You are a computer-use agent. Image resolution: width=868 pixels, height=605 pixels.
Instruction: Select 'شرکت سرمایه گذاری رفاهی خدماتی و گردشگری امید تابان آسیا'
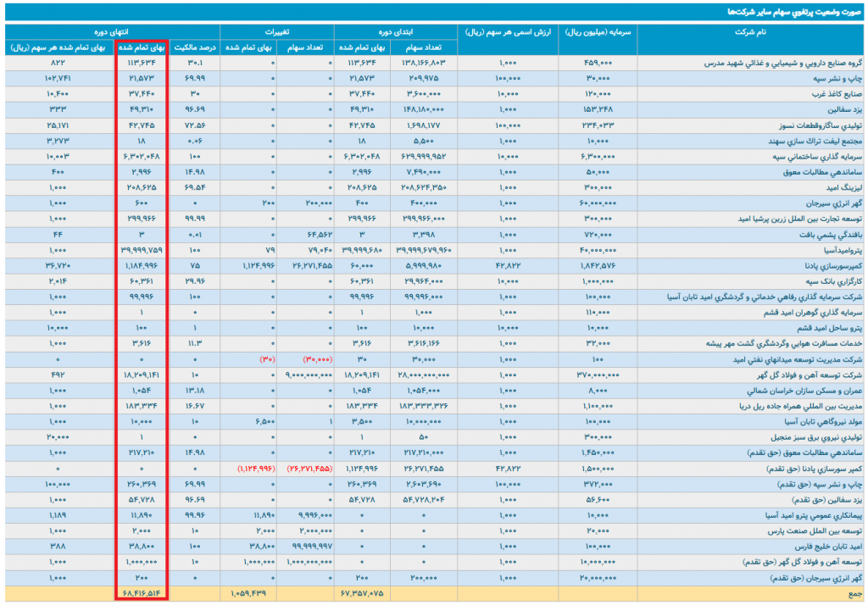765,297
